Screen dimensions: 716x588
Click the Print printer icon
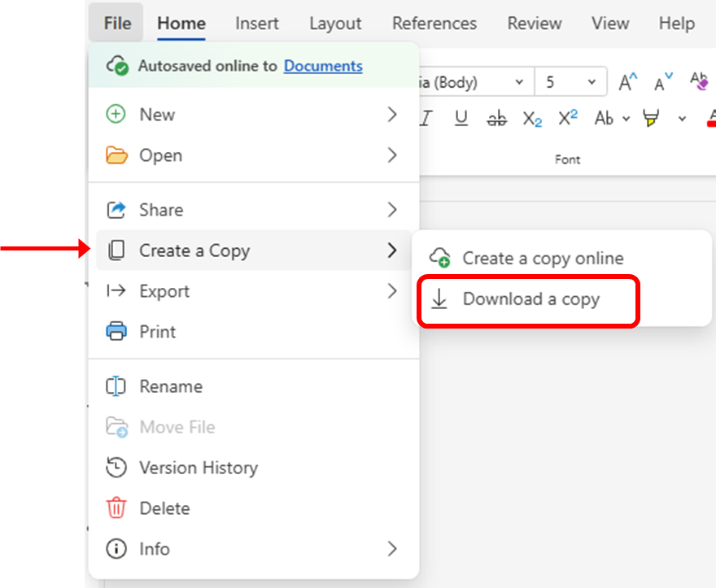[x=116, y=331]
